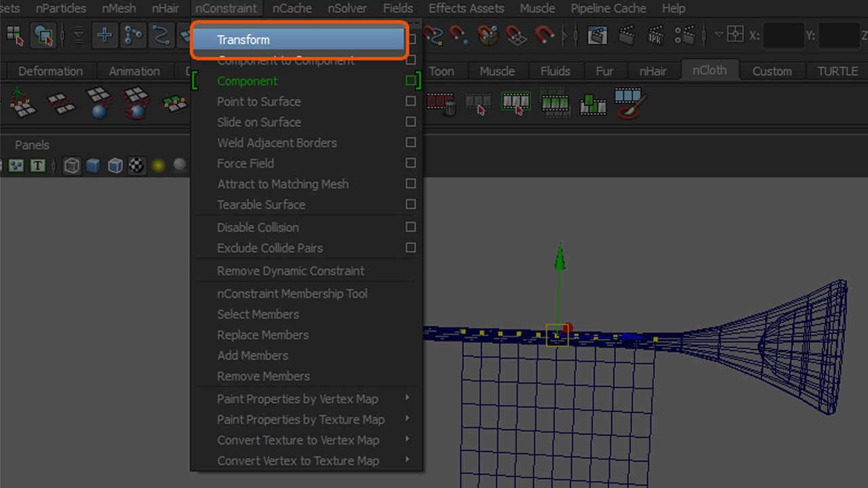Open the Tearable Surface option box

(410, 205)
